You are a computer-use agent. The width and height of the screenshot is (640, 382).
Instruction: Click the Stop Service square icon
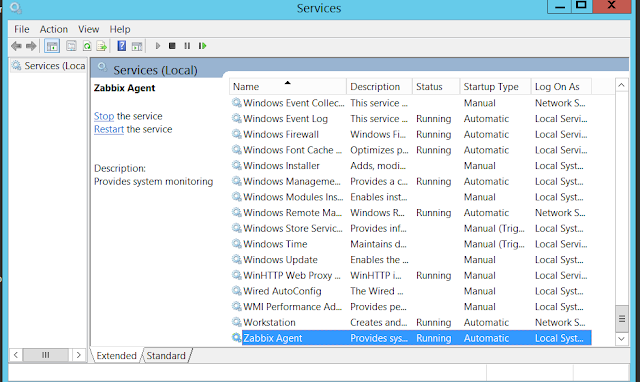coord(172,46)
